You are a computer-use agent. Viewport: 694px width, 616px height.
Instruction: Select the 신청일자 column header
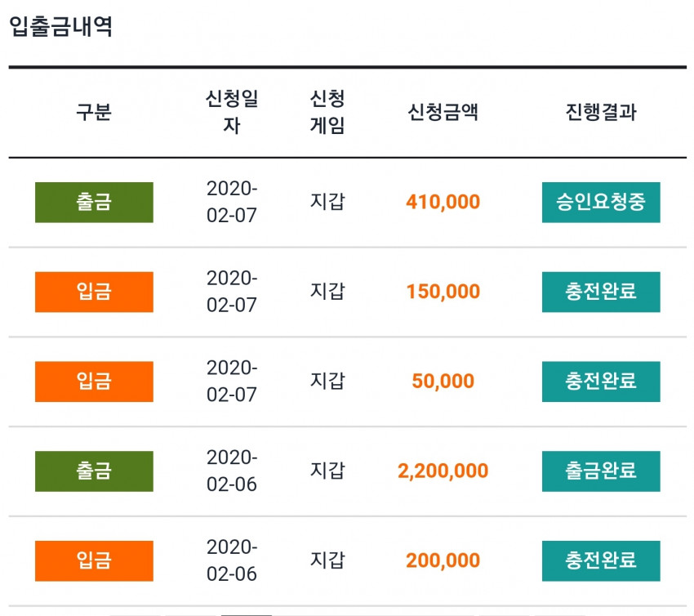tap(232, 112)
